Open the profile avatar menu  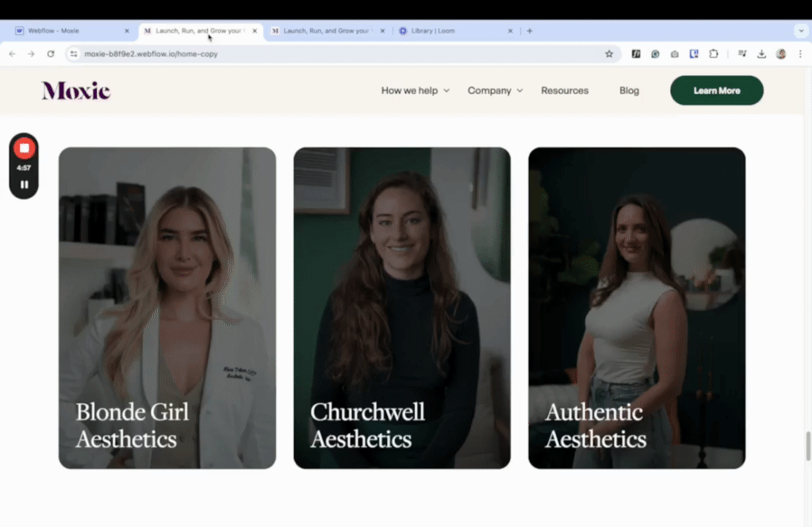(x=781, y=54)
